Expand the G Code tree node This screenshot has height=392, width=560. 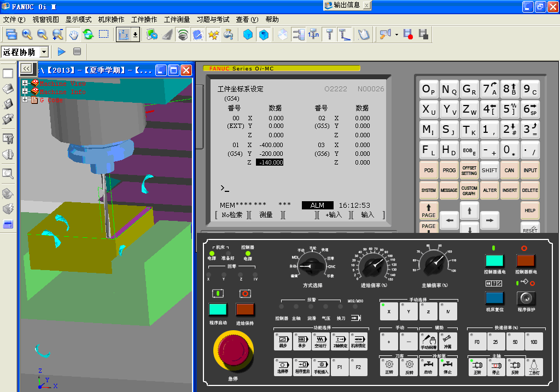click(x=25, y=100)
